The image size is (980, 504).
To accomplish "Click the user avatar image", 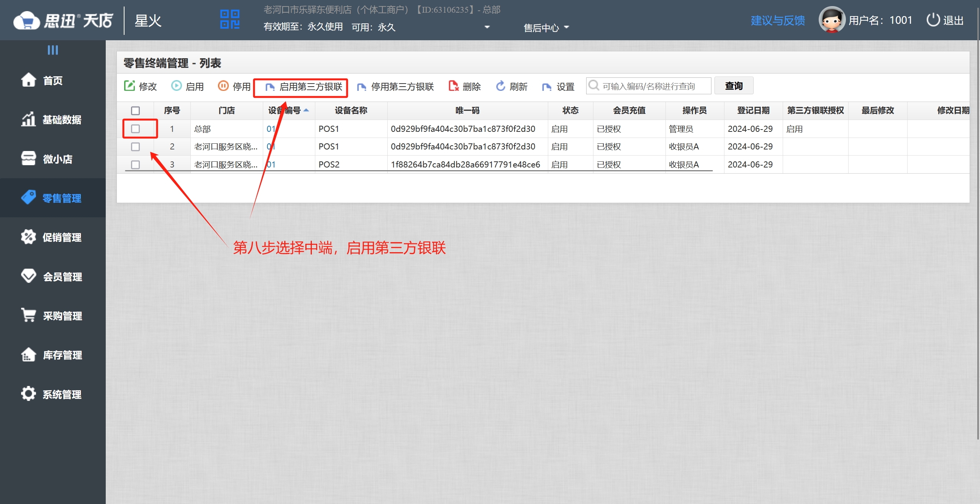I will (832, 20).
